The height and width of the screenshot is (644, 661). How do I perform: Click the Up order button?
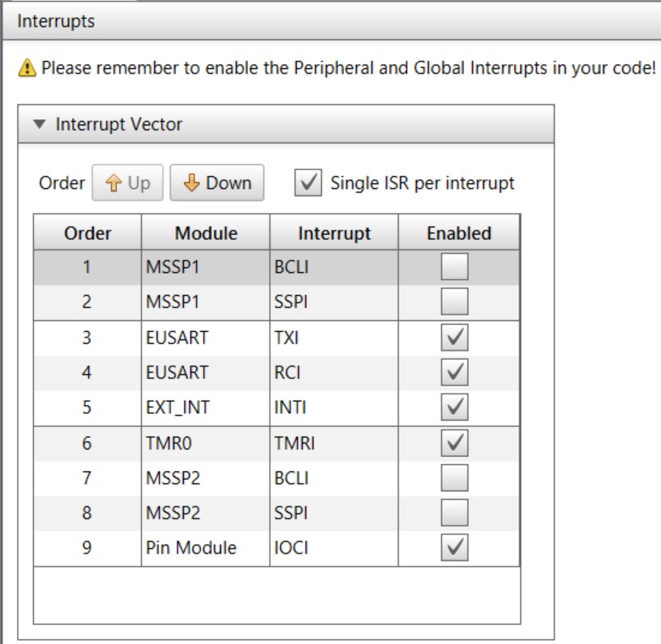127,183
